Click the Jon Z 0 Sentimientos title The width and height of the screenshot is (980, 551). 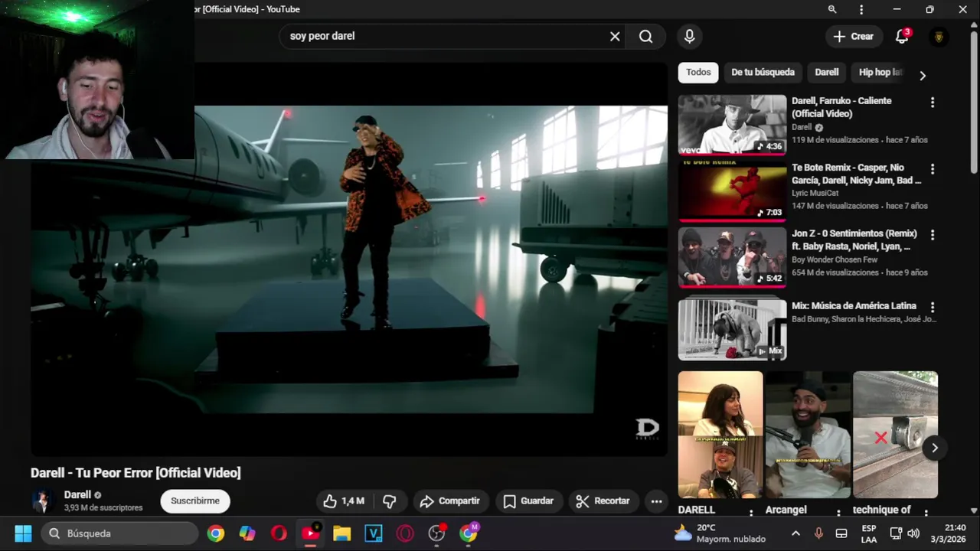point(854,240)
